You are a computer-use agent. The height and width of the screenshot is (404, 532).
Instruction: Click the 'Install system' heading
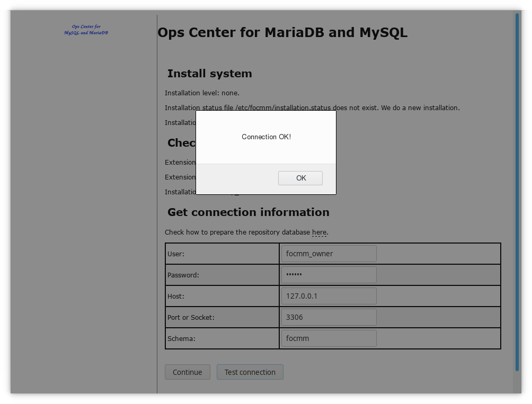209,74
